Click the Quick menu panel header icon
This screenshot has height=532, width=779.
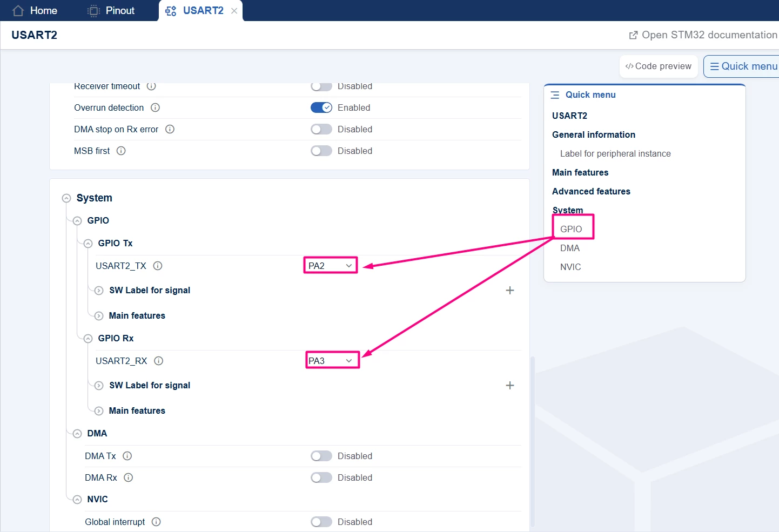[555, 95]
